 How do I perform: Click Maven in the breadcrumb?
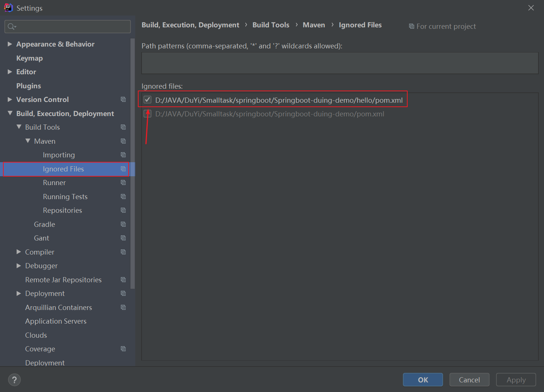[x=314, y=25]
